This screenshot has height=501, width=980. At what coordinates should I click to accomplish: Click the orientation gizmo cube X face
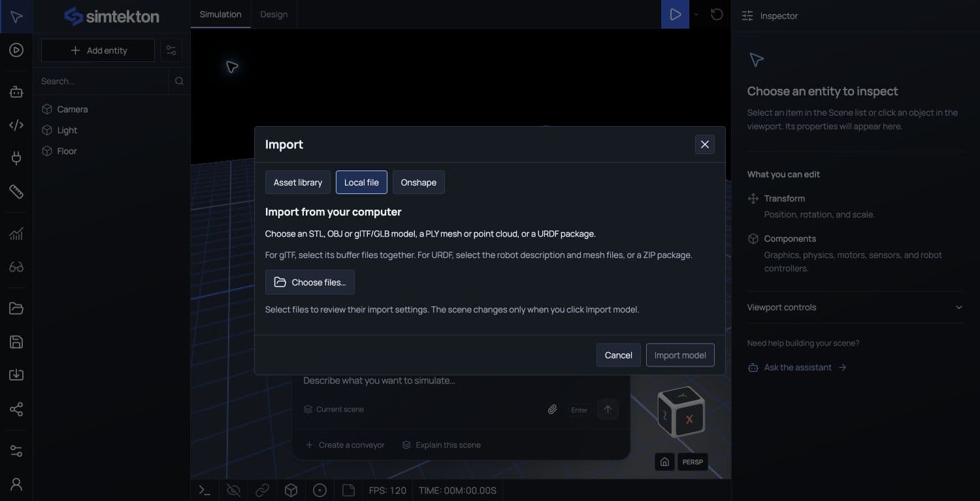689,420
